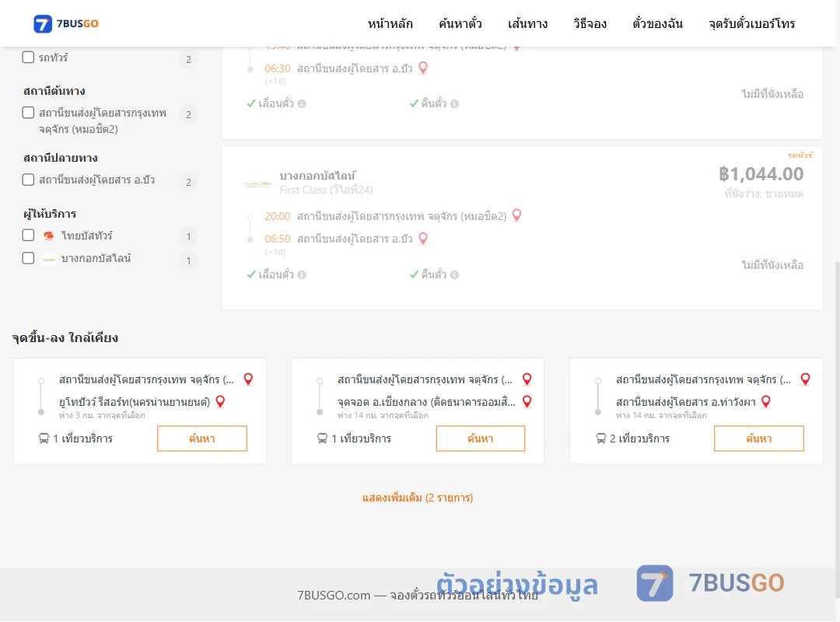Click ที่นั่งว่าง: ขายหมด status text
Screen dimensions: 840x622
pos(764,194)
